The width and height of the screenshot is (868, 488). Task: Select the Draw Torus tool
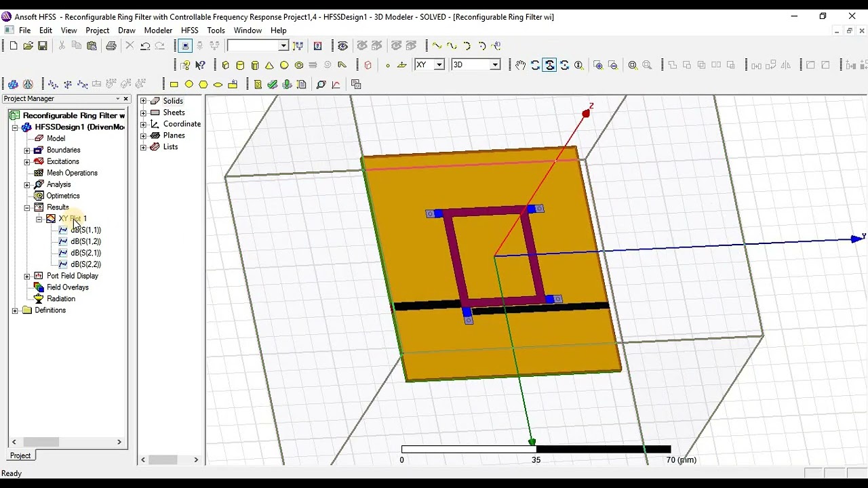(299, 65)
